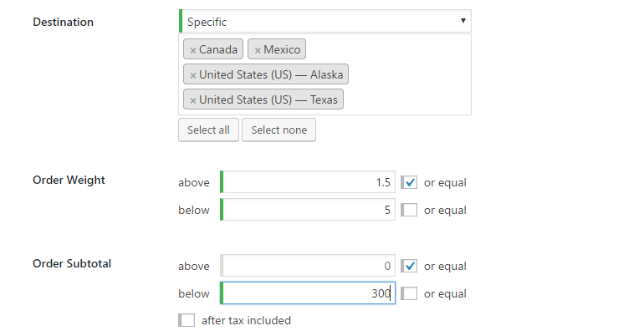Remove the Alaska destination tag

193,75
